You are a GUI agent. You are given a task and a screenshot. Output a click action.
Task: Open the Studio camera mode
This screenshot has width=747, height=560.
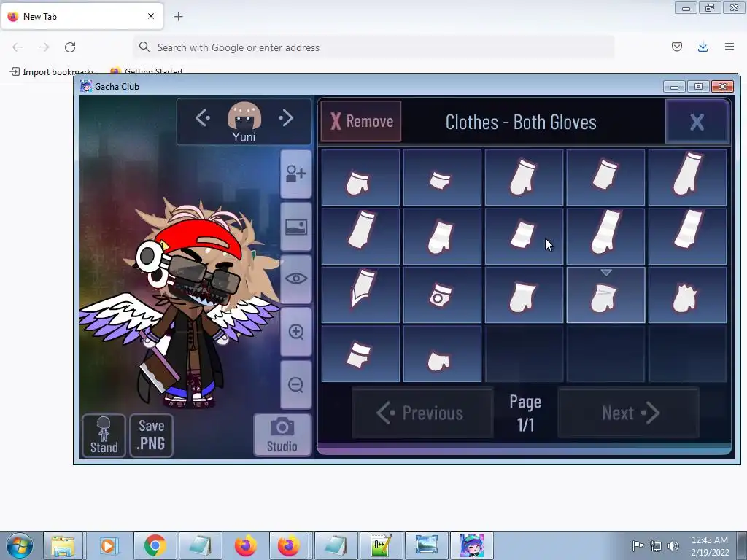coord(282,435)
